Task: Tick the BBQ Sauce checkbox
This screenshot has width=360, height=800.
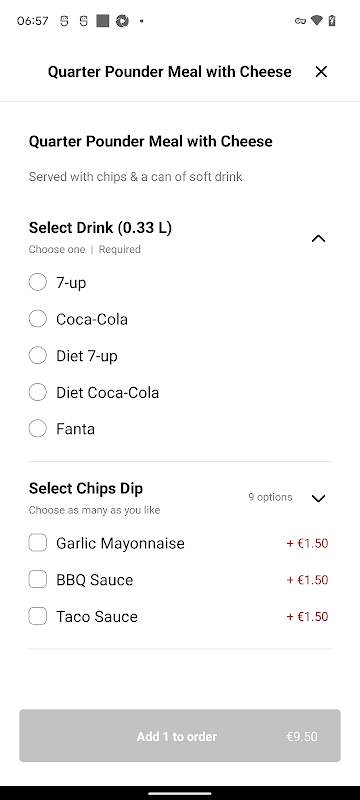Action: point(38,580)
